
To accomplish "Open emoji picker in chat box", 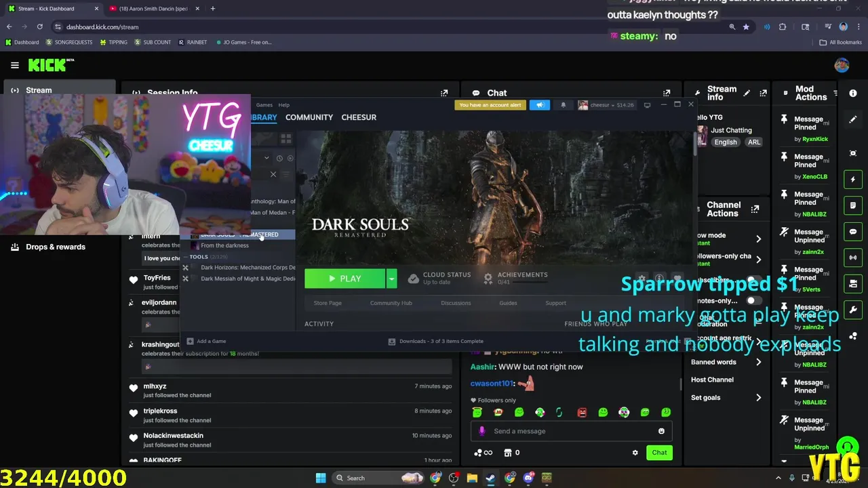I will 661,431.
